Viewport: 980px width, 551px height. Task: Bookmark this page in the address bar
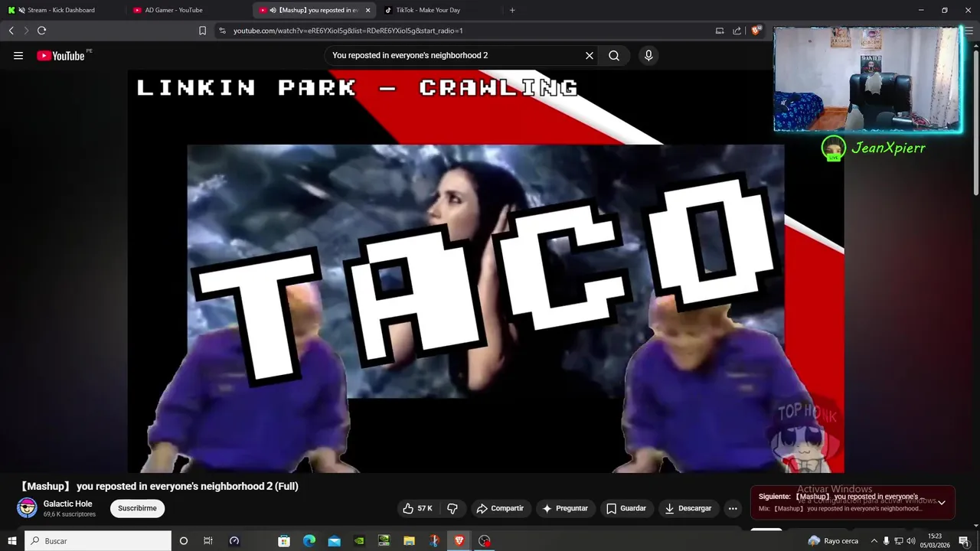click(x=202, y=31)
